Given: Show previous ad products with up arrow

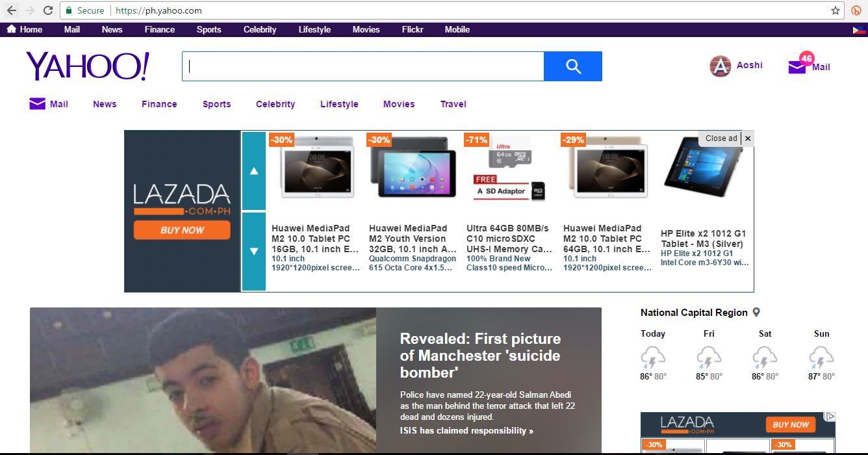Looking at the screenshot, I should [254, 171].
